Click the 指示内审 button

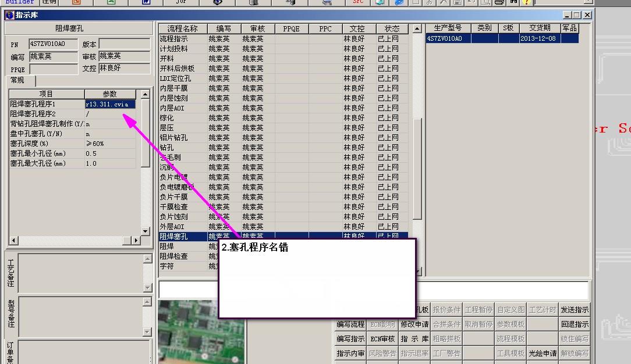[x=350, y=354]
